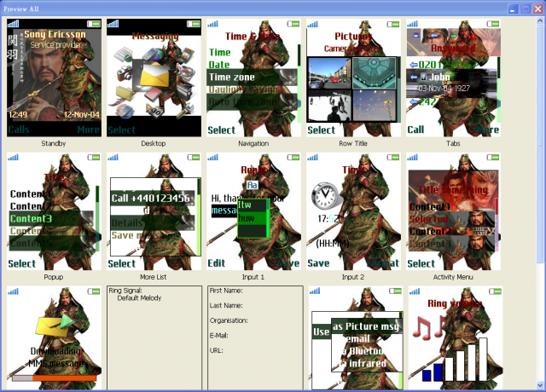Select the Popup preview thumbnail

click(54, 211)
